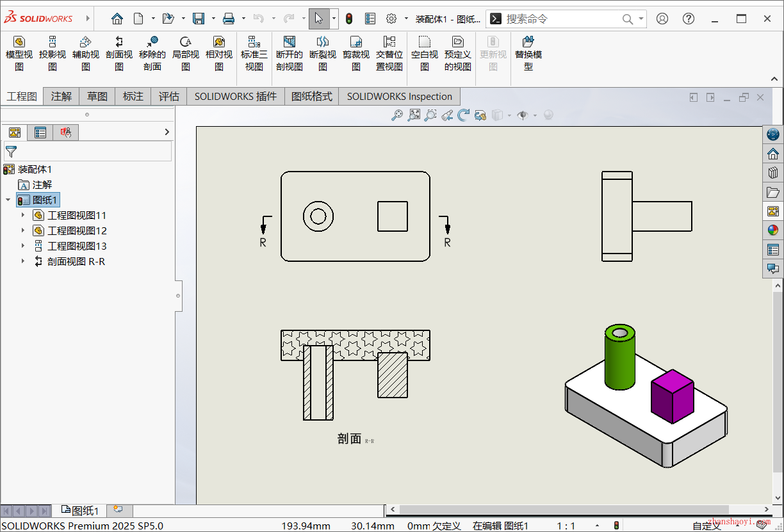Use the Crop View (剪裁视图) tool
Image resolution: width=784 pixels, height=532 pixels.
356,54
